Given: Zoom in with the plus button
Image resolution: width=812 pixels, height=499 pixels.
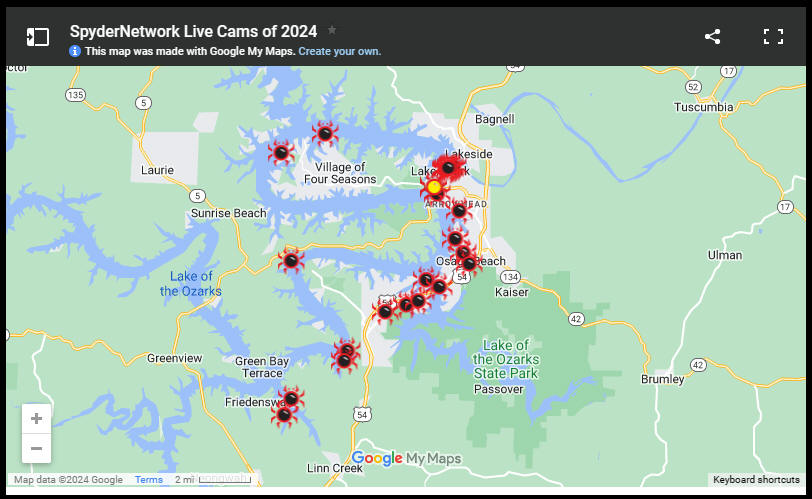Looking at the screenshot, I should click(36, 418).
